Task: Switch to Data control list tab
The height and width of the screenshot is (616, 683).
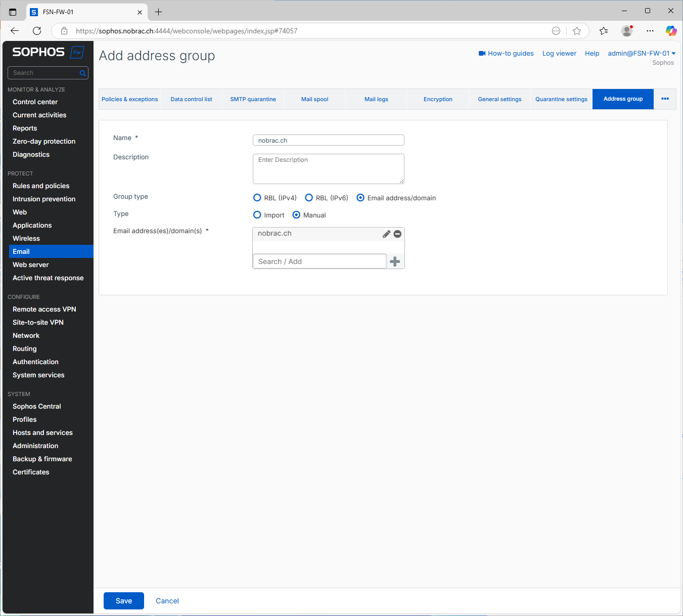Action: [x=192, y=99]
